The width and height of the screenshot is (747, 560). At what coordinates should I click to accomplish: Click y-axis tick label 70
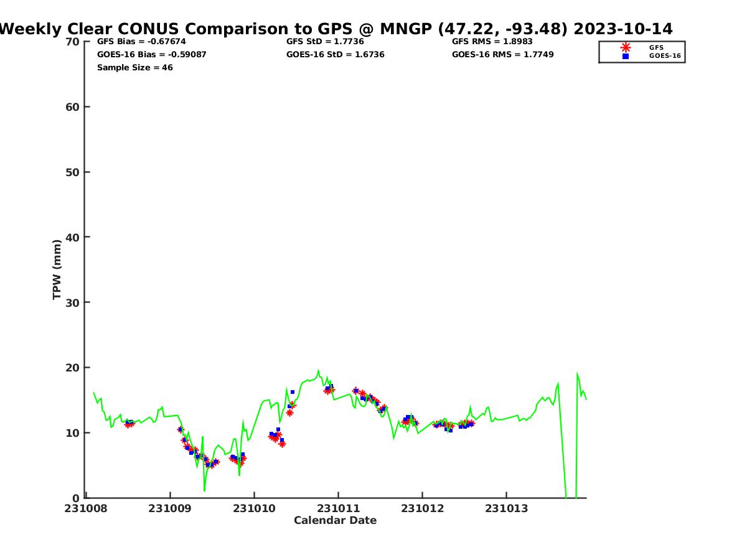tap(73, 42)
